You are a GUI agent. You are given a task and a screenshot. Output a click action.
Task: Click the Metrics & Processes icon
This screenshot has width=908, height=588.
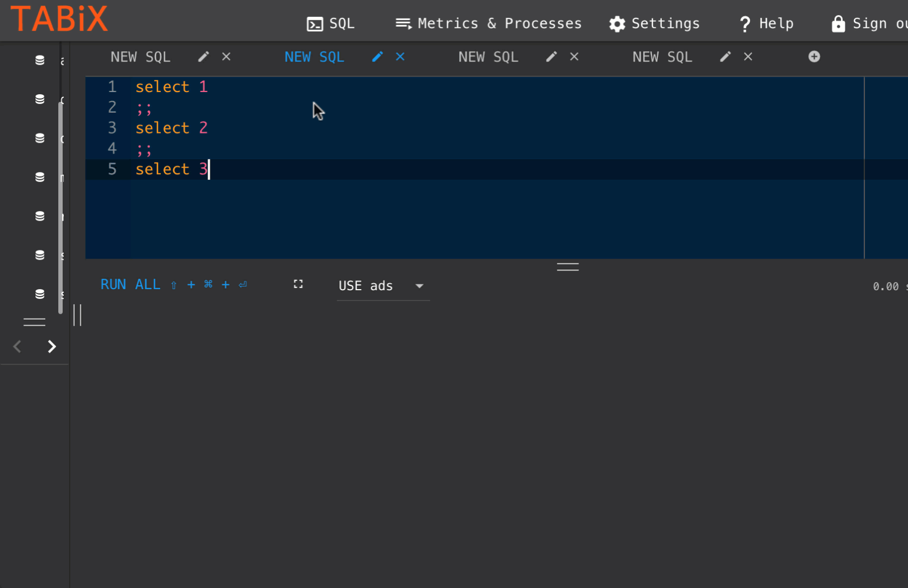pos(404,23)
